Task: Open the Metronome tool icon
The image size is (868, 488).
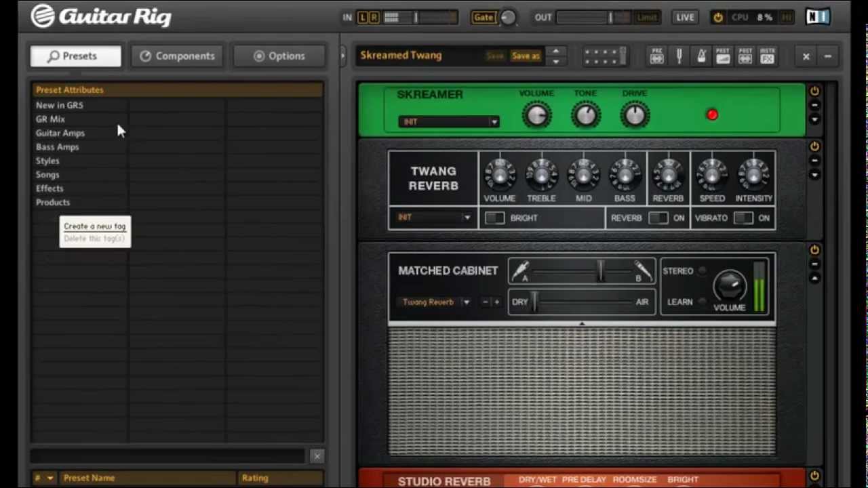Action: (x=701, y=56)
